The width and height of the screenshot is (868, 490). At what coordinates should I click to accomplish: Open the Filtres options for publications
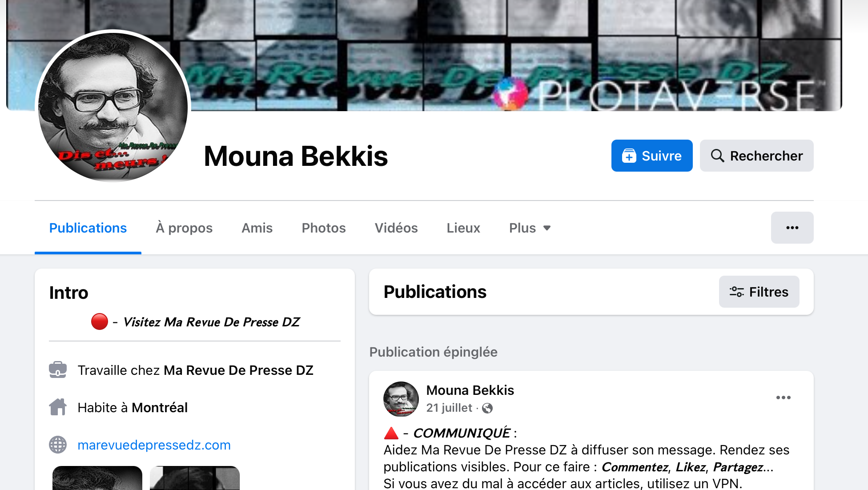[759, 292]
